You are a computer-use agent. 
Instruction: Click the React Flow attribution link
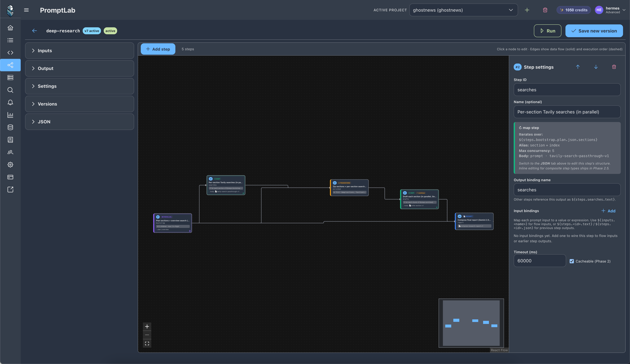coord(499,350)
